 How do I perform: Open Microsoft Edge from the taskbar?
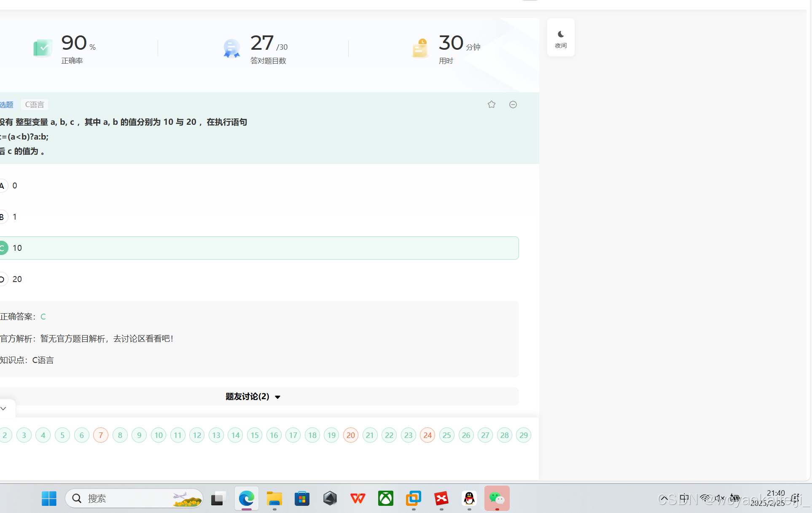(x=246, y=499)
